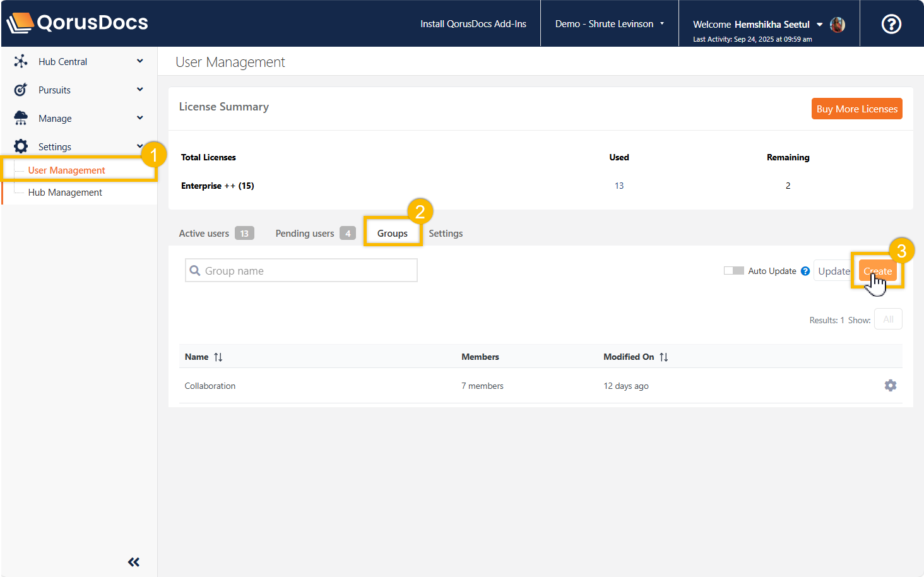Screen dimensions: 924x577
Task: Click Install QorusDocs Add-Ins link
Action: click(473, 24)
